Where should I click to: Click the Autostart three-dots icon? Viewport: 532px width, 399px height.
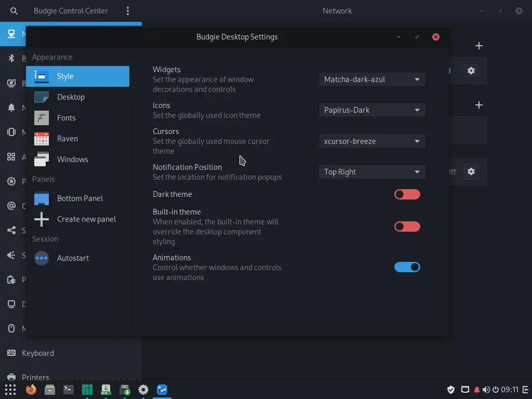[x=42, y=258]
